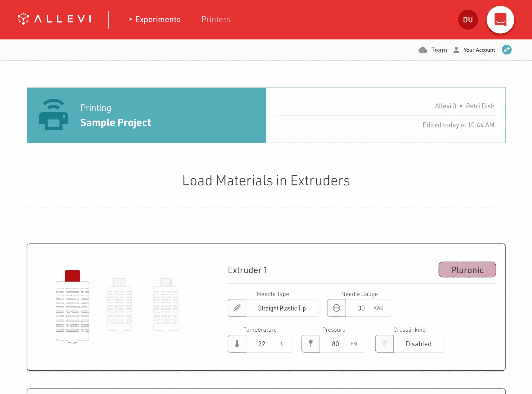The width and height of the screenshot is (532, 394).
Task: Edit the pressure value 80
Action: 335,344
